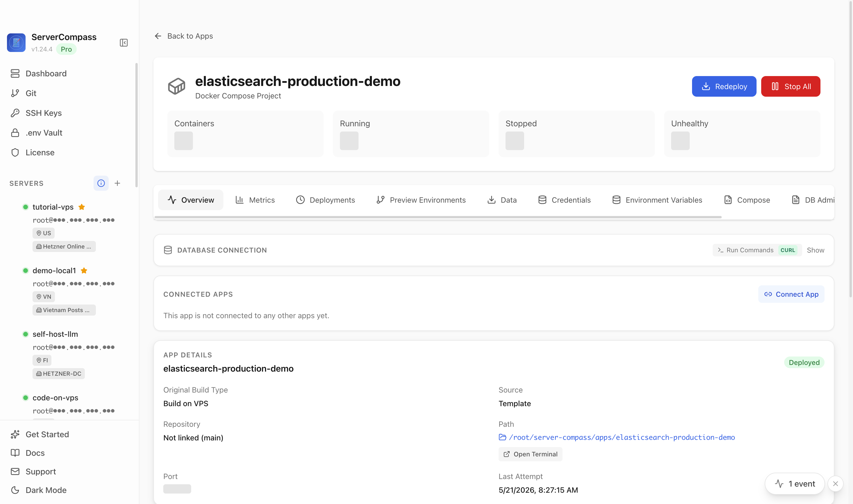Click the Last Attempt timestamp

538,490
